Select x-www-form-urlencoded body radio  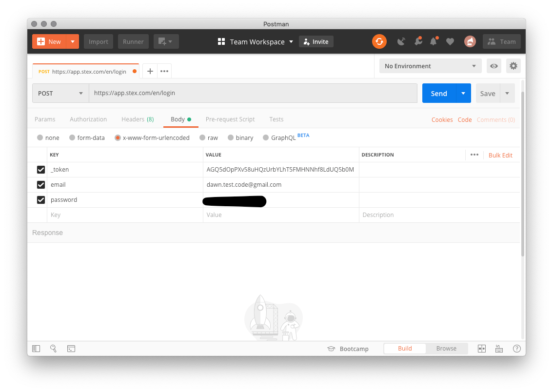click(118, 137)
